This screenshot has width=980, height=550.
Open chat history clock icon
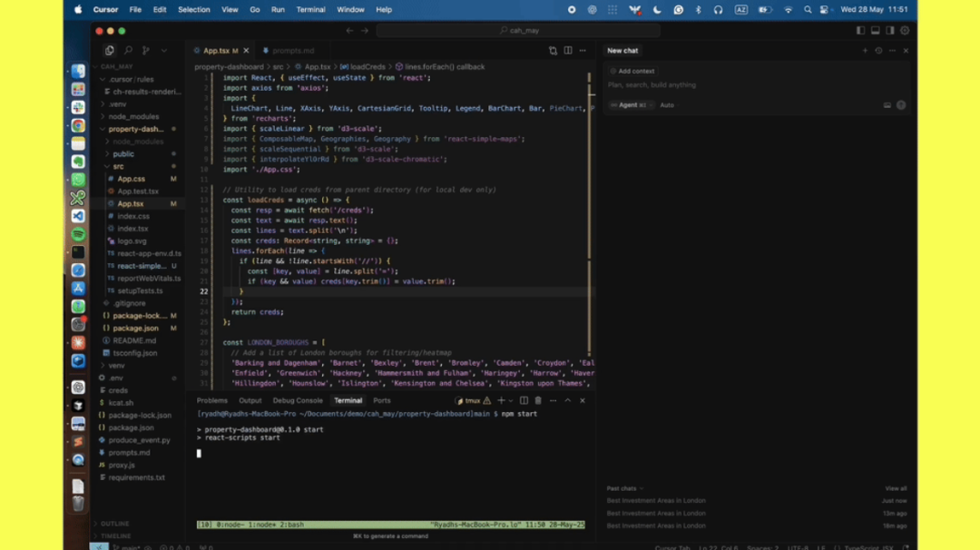[x=878, y=51]
